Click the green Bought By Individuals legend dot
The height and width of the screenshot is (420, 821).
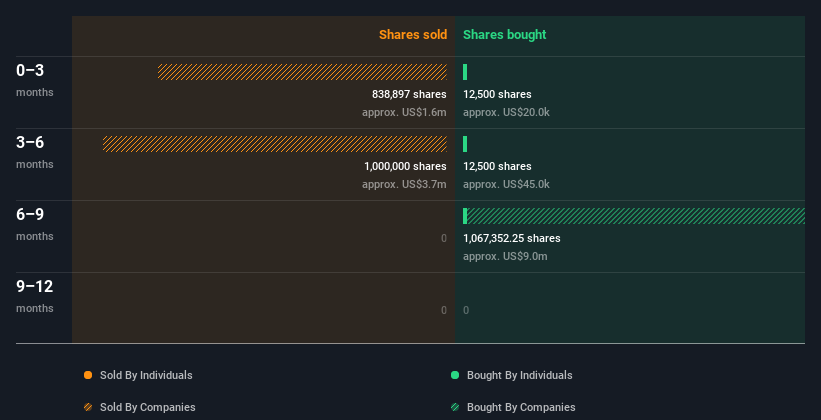click(x=455, y=375)
